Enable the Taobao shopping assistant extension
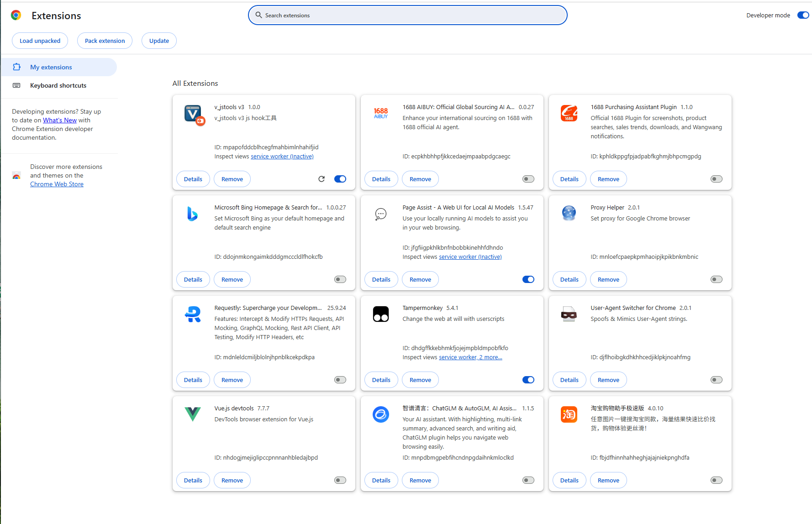Viewport: 812px width, 524px height. point(717,480)
